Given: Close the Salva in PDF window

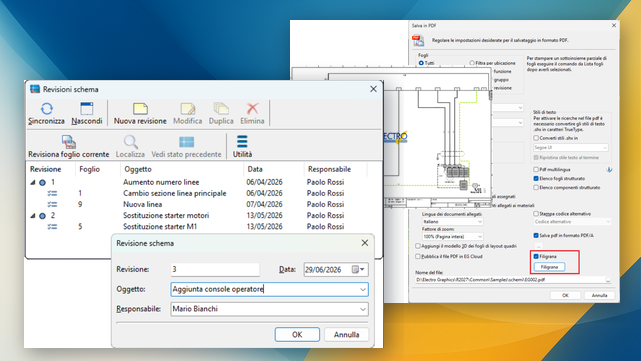Looking at the screenshot, I should 614,25.
